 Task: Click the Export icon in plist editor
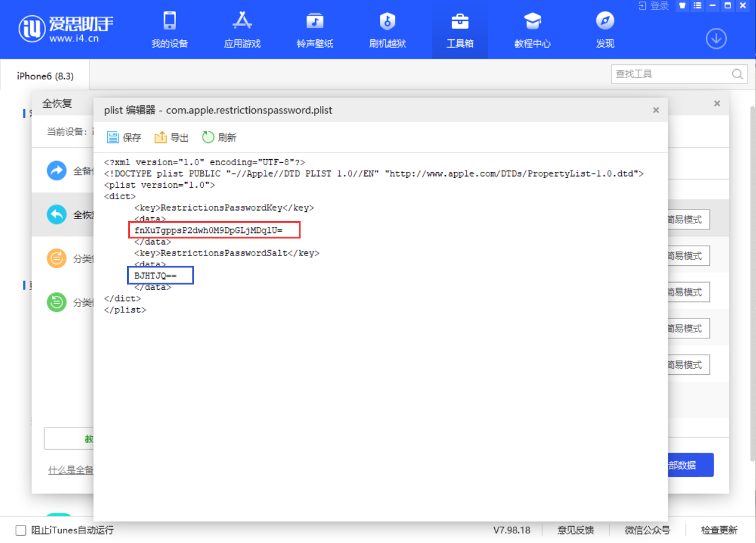pyautogui.click(x=160, y=137)
